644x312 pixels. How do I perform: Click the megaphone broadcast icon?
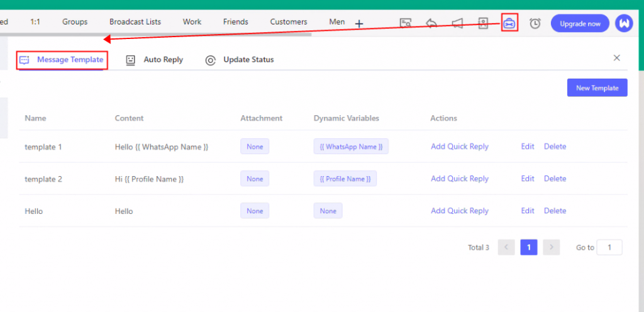pyautogui.click(x=457, y=23)
